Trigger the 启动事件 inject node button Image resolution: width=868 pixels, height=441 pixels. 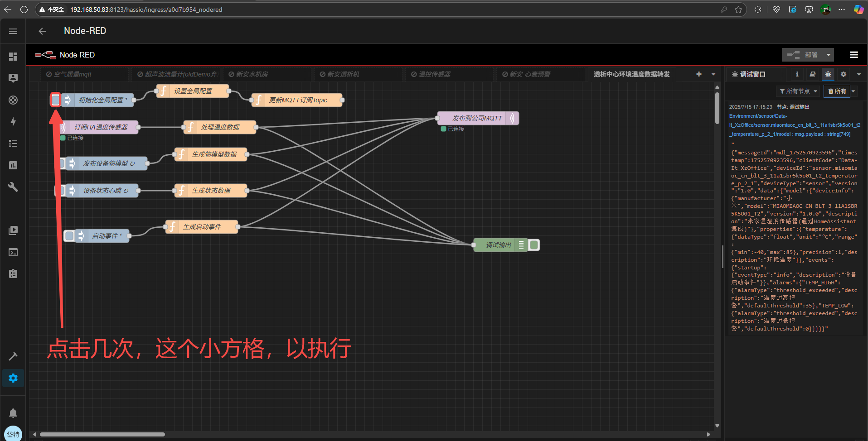(69, 235)
